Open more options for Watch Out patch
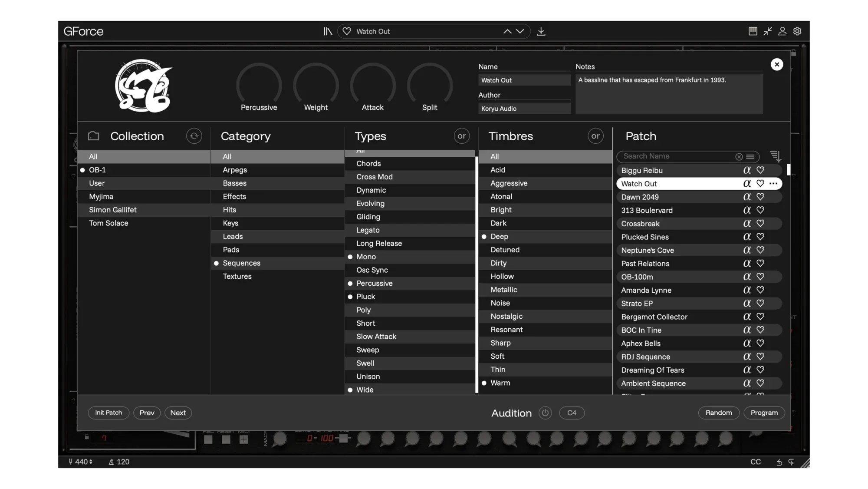 coord(773,183)
